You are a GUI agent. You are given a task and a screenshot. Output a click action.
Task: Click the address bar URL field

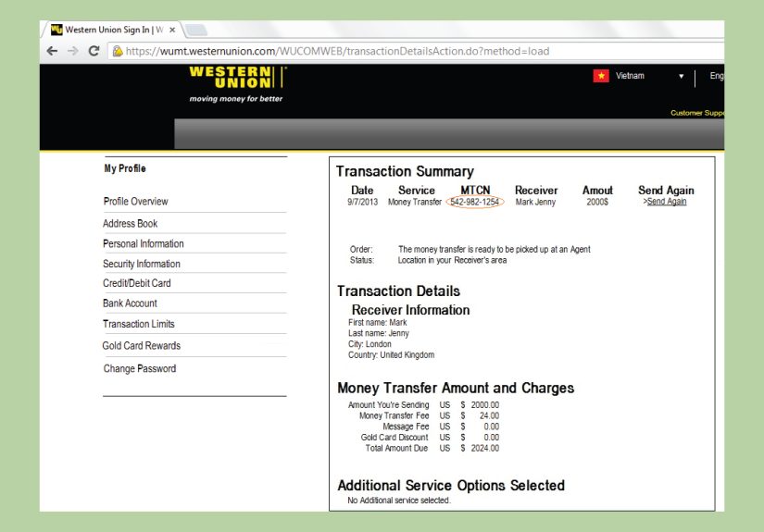(x=414, y=51)
